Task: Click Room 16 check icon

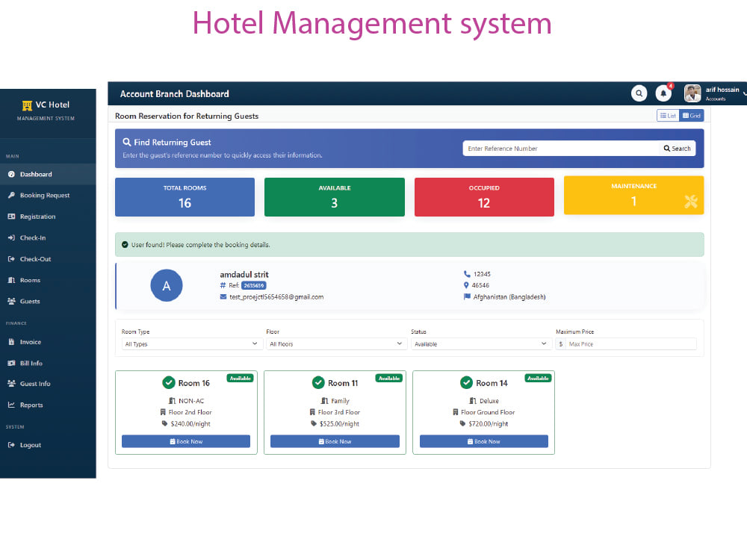Action: click(x=169, y=383)
